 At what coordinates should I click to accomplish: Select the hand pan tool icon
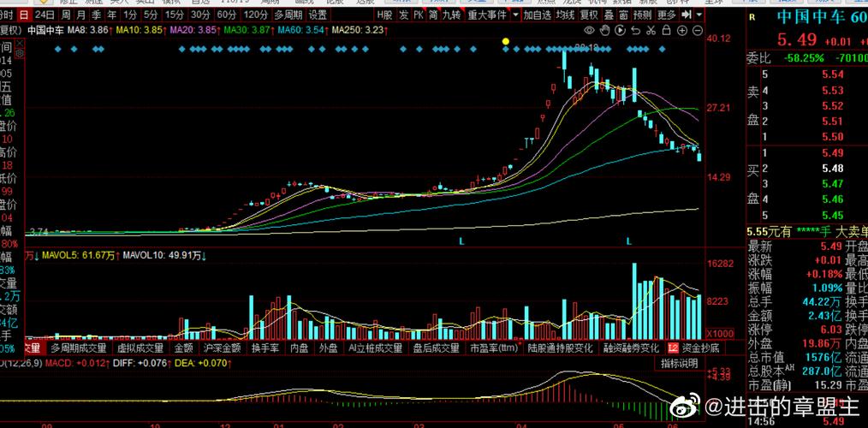click(x=605, y=30)
